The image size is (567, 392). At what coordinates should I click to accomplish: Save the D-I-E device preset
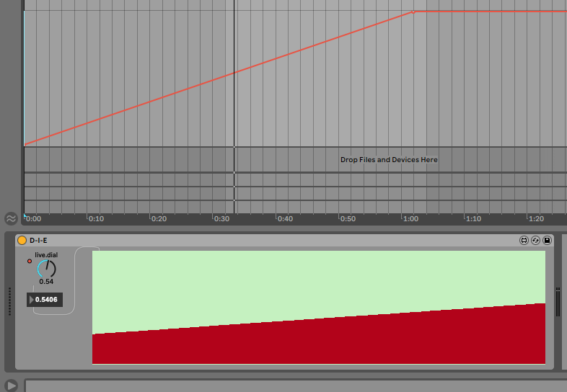[x=547, y=240]
